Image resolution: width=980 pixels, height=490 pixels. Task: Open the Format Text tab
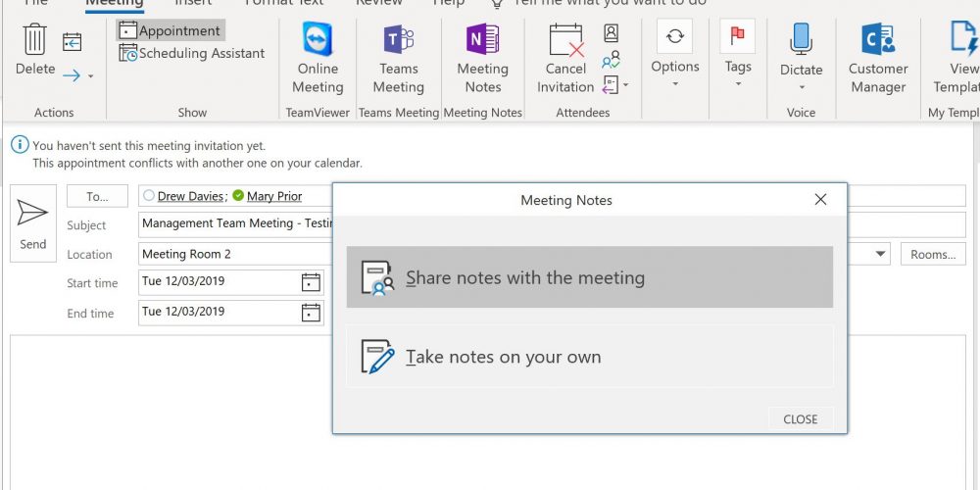pyautogui.click(x=284, y=3)
